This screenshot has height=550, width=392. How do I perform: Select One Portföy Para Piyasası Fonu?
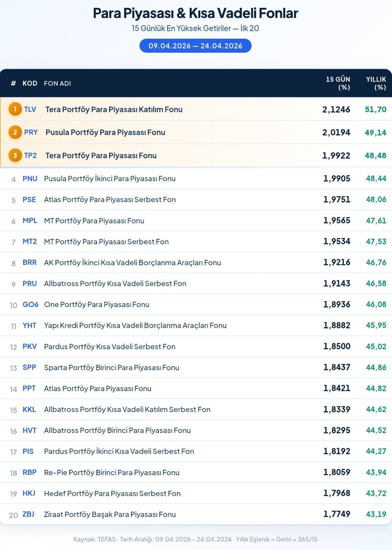point(97,305)
